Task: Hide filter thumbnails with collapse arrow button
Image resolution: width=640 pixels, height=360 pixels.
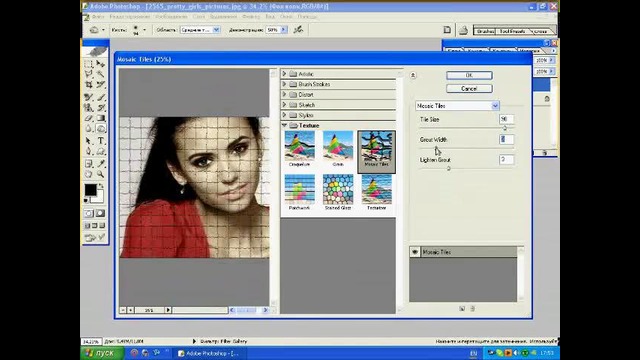Action: coord(413,75)
